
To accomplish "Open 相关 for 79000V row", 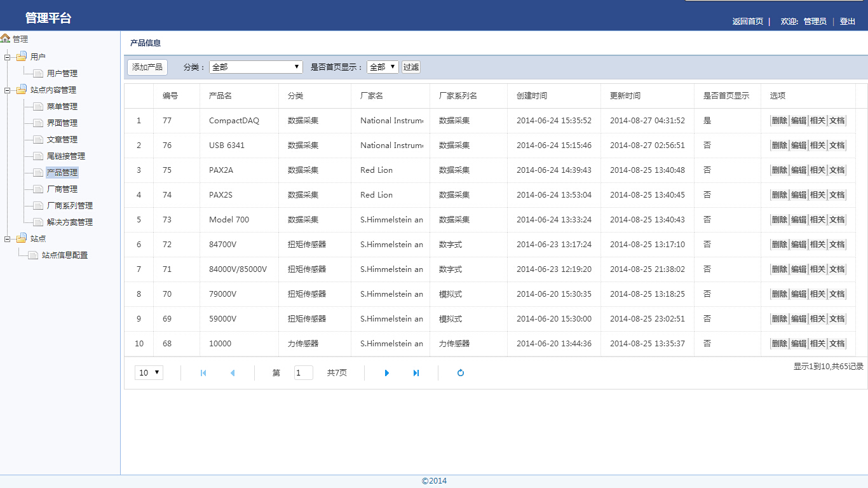I will tap(817, 294).
